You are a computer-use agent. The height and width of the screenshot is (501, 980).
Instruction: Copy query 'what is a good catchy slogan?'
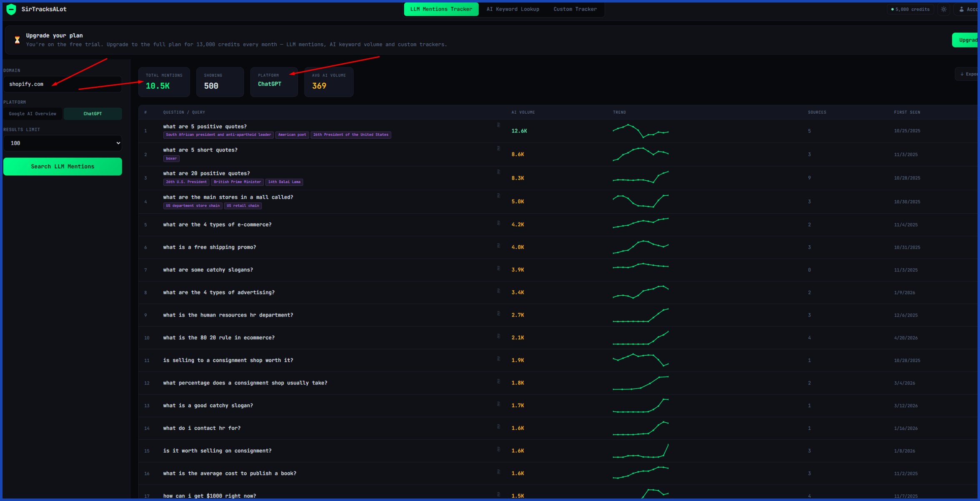[x=498, y=404]
